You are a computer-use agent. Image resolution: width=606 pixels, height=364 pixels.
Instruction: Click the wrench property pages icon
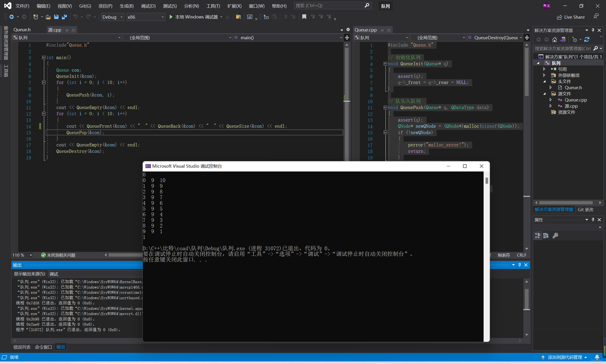[x=555, y=236]
